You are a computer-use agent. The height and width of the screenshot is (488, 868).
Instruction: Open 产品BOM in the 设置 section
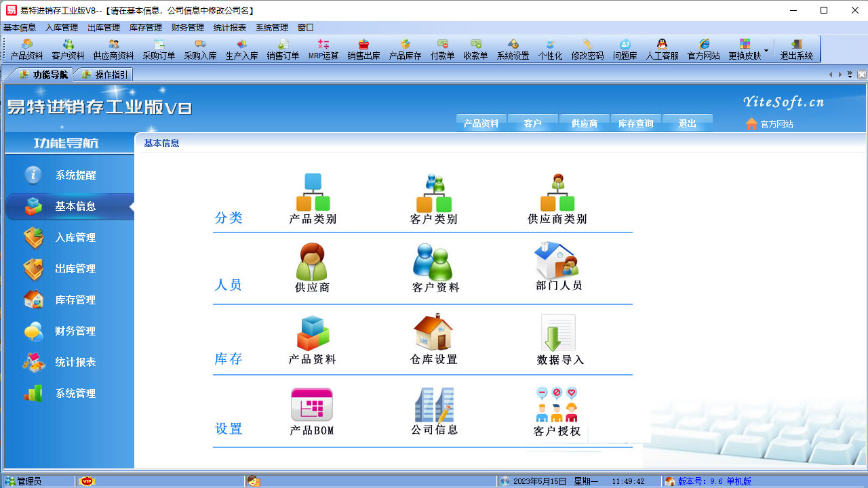tap(311, 410)
